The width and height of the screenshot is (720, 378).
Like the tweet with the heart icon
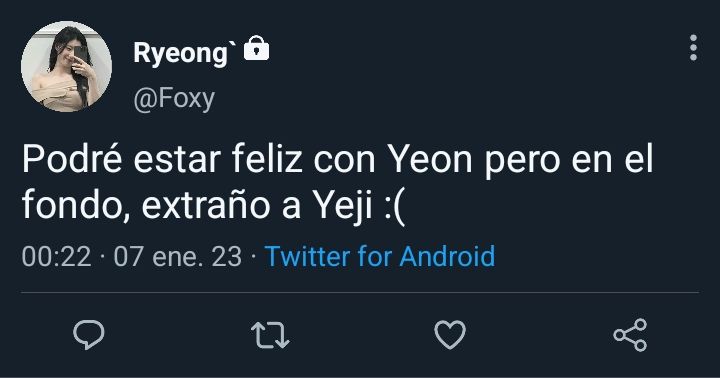click(450, 334)
